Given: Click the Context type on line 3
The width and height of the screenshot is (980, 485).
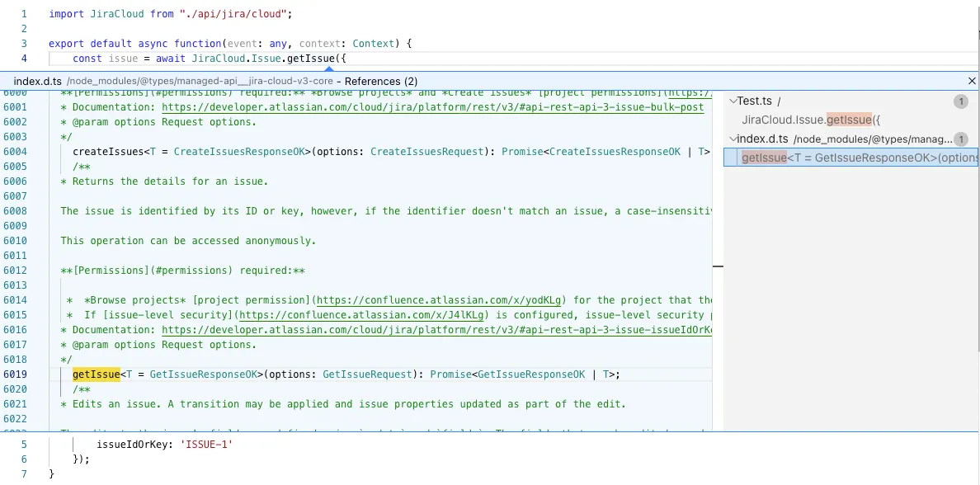Looking at the screenshot, I should pos(373,44).
